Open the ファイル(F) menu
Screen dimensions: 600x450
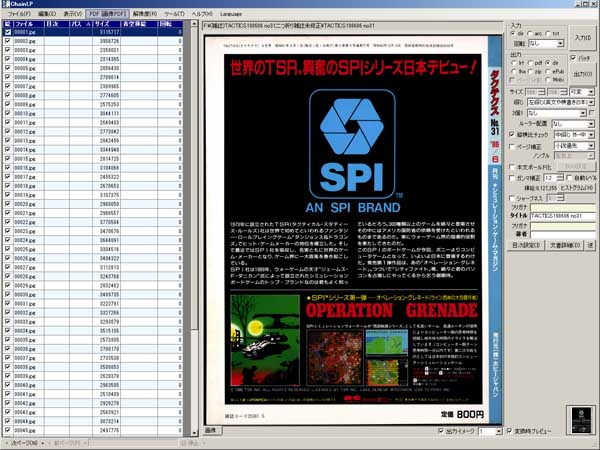[x=19, y=14]
